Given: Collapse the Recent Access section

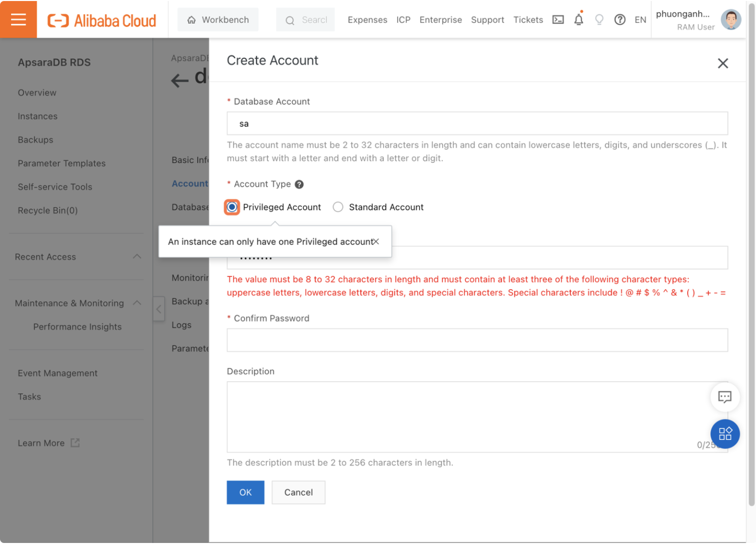Looking at the screenshot, I should point(137,256).
